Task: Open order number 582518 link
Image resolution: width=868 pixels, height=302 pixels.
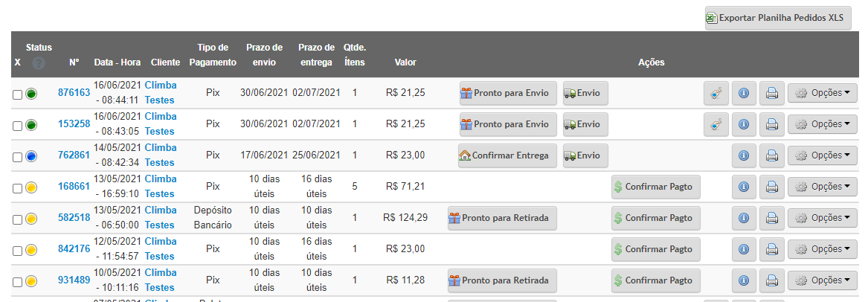Action: point(74,217)
